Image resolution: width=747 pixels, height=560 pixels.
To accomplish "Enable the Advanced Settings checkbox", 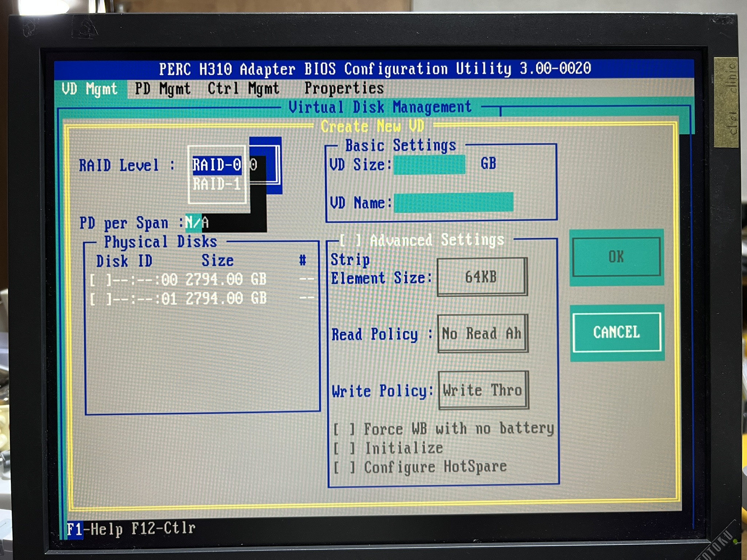I will [351, 240].
